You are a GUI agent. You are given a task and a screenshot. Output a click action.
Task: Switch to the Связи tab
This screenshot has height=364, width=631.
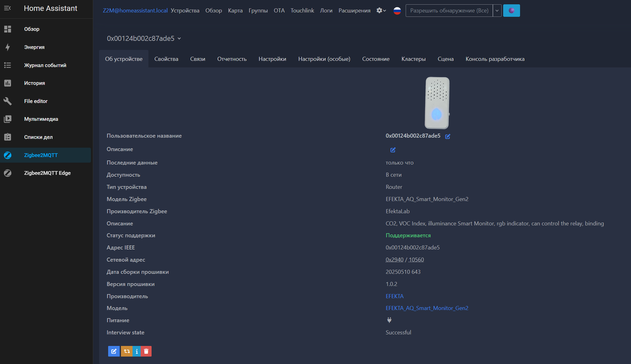(198, 59)
